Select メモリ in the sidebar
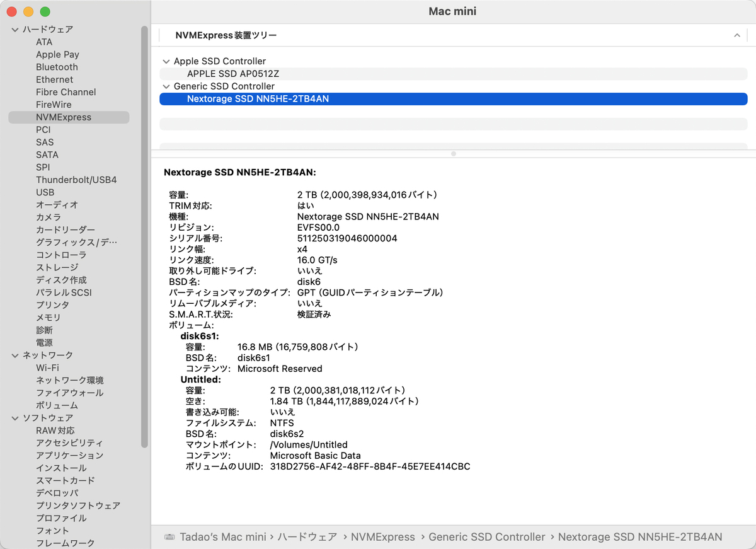This screenshot has height=549, width=756. click(x=49, y=318)
